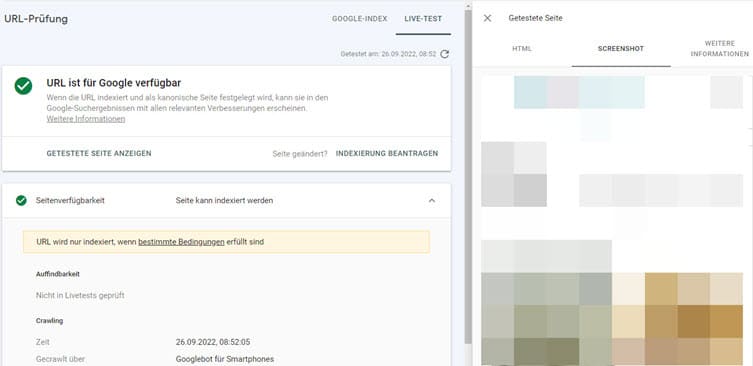Close the Getestete Seite panel
The width and height of the screenshot is (753, 366).
pos(487,18)
